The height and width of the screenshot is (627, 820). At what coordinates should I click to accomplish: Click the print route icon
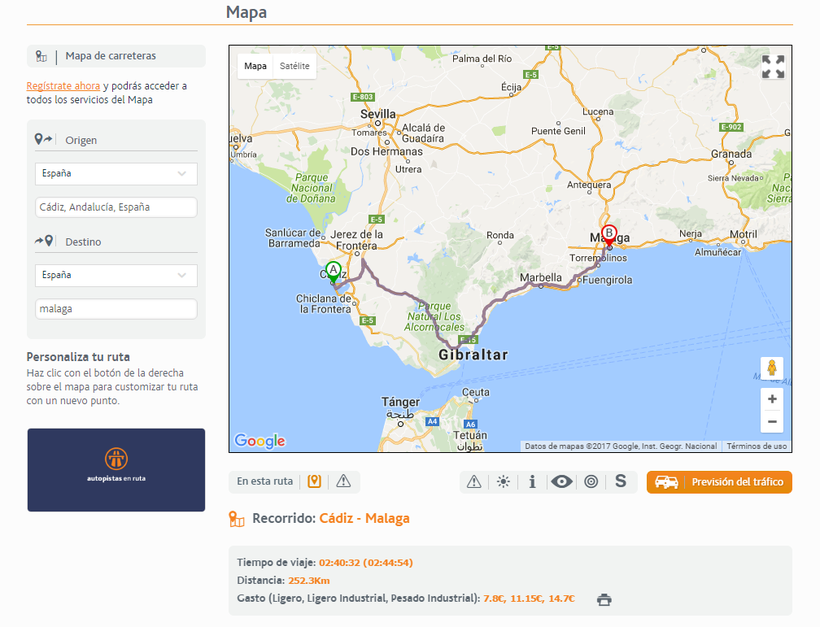[604, 600]
